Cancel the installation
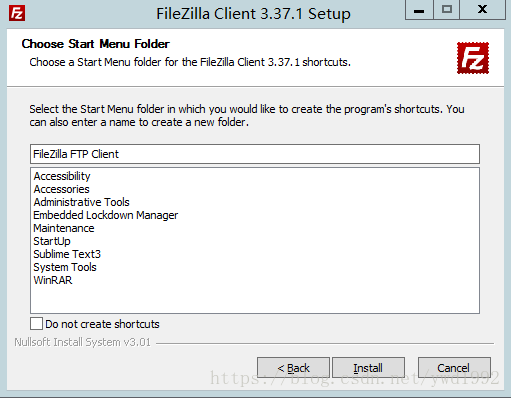511x398 pixels. pyautogui.click(x=454, y=368)
